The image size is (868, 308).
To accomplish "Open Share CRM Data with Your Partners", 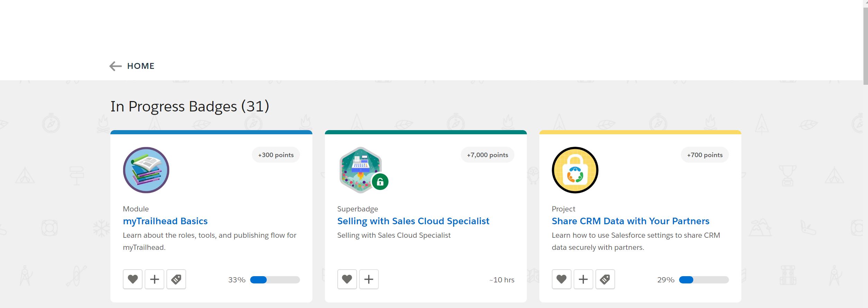I will (630, 221).
